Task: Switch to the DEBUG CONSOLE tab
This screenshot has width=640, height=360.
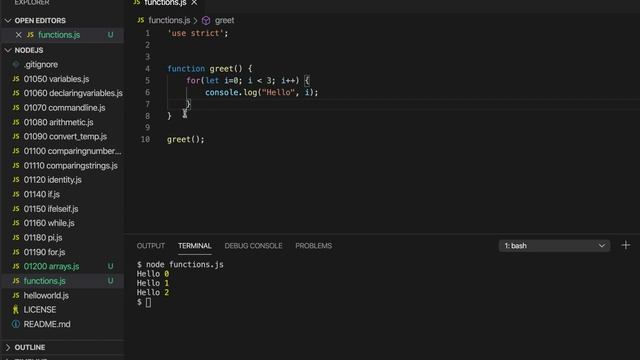Action: (253, 246)
